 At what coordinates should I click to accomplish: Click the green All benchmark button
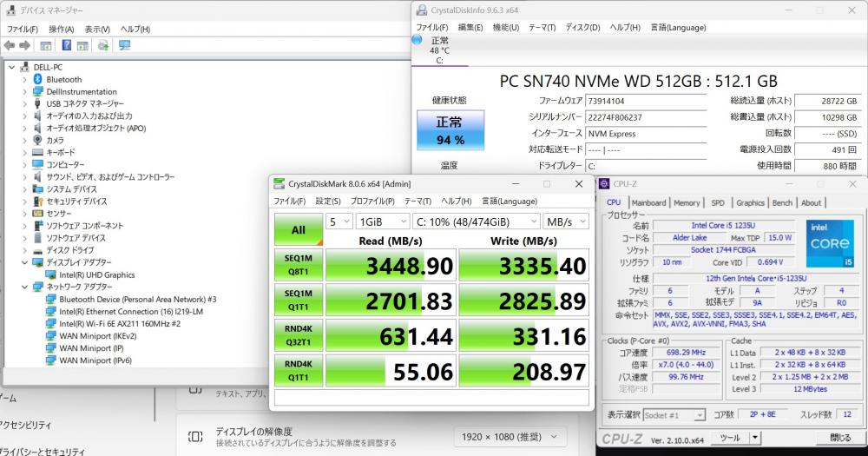pyautogui.click(x=299, y=229)
